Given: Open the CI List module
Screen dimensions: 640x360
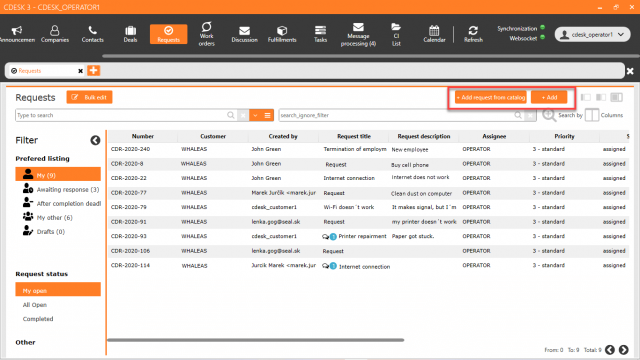Looking at the screenshot, I should pyautogui.click(x=396, y=34).
